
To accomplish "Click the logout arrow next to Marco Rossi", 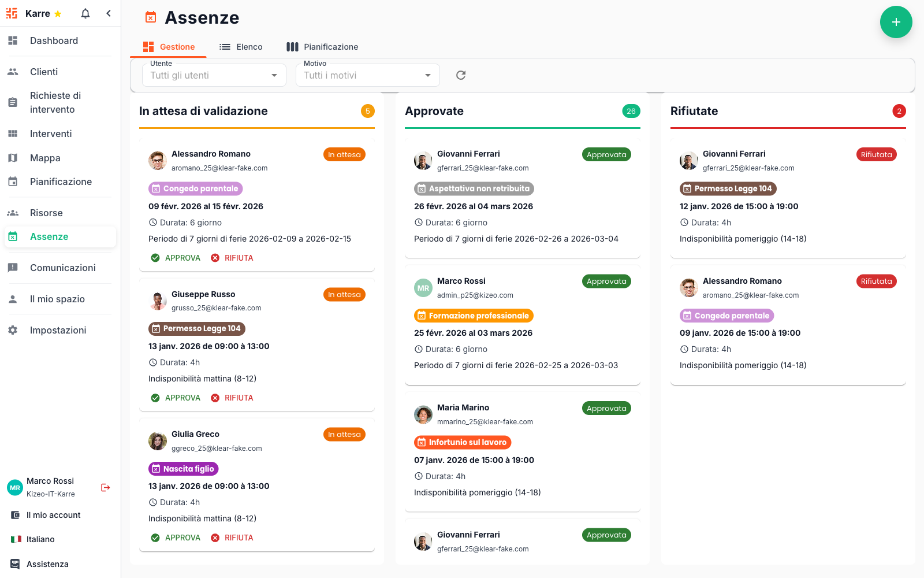I will 105,487.
